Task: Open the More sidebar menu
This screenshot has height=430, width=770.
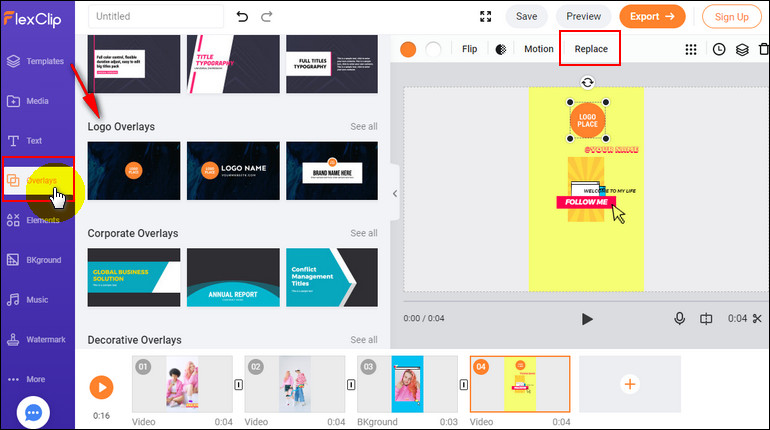Action: coord(27,379)
